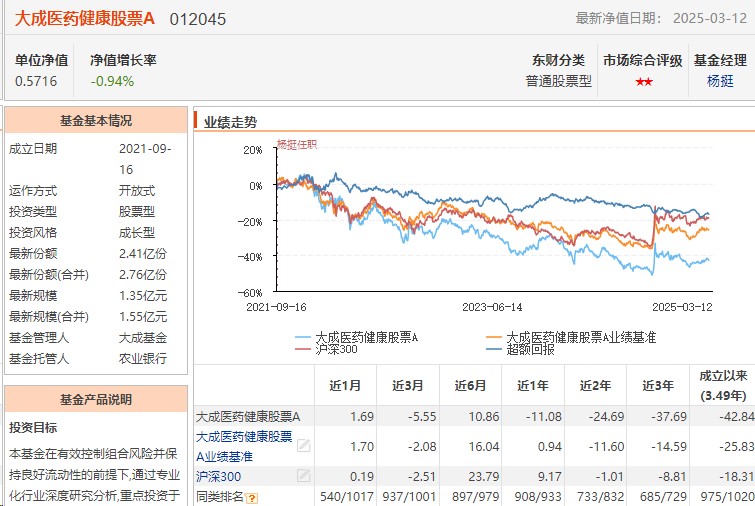Click 最新规模 value 1.35亿元
Image resolution: width=755 pixels, height=506 pixels.
(x=143, y=296)
